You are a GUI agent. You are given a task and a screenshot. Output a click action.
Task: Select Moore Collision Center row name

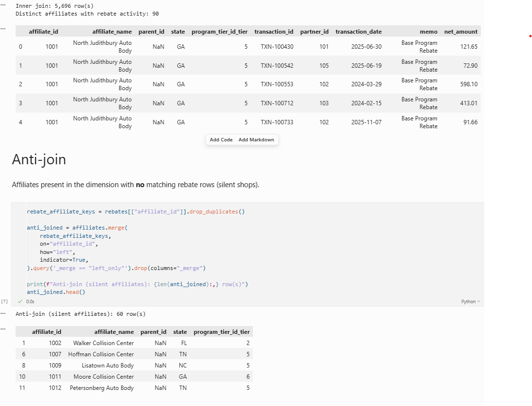(104, 377)
